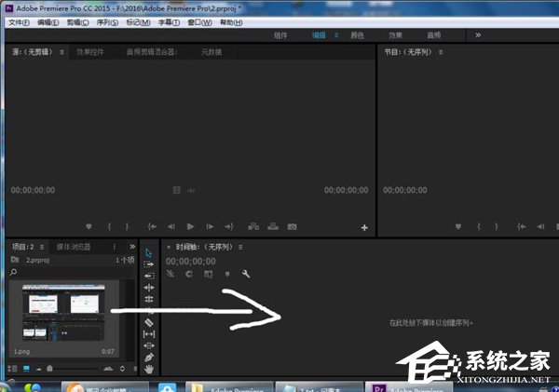Select the Slip tool
The height and width of the screenshot is (392, 559).
click(x=149, y=334)
